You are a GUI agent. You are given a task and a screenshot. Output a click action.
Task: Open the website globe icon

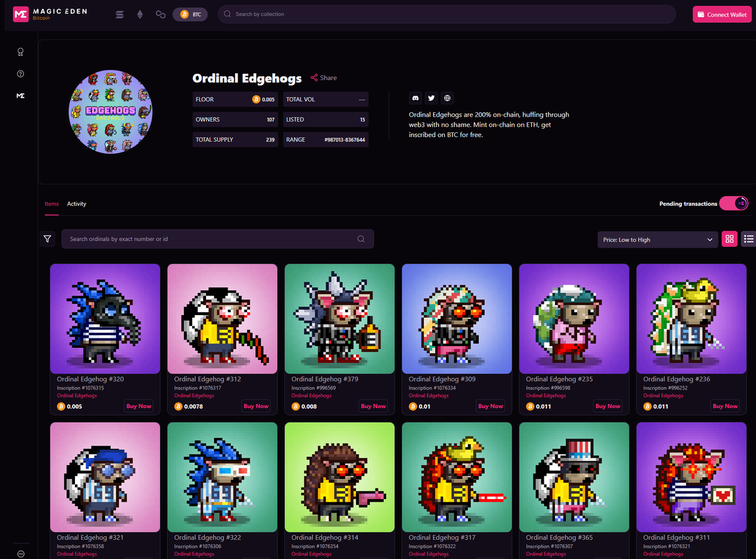pyautogui.click(x=447, y=98)
